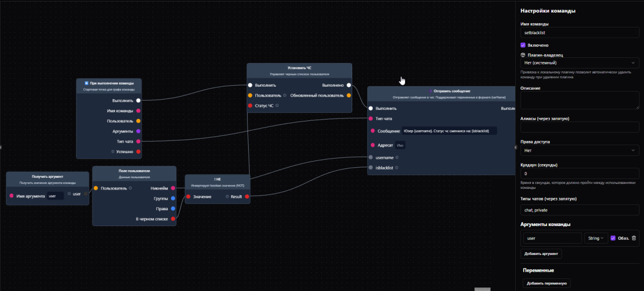
Task: Click the play icon on the command start node
Action: pos(87,83)
